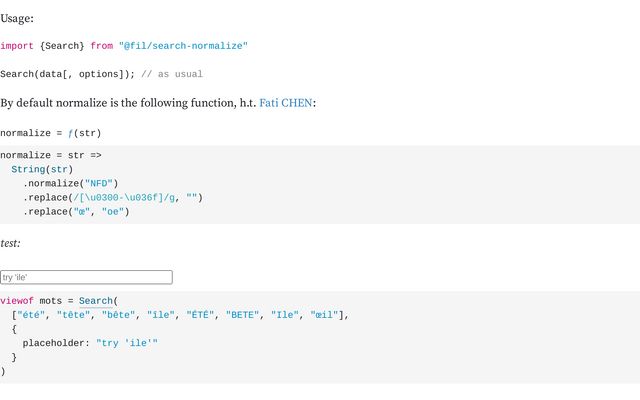Click the "try 'ile'" search input box
The image size is (640, 400).
click(x=87, y=277)
